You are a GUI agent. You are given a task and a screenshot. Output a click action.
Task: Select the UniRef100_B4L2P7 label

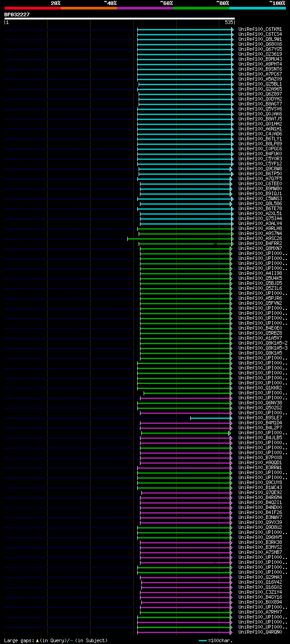click(260, 428)
